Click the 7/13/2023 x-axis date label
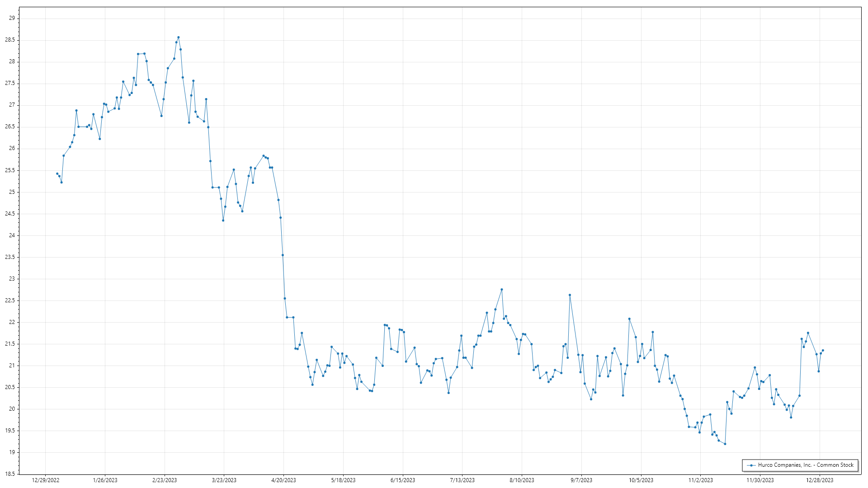Viewport: 868px width, 488px height. 462,480
